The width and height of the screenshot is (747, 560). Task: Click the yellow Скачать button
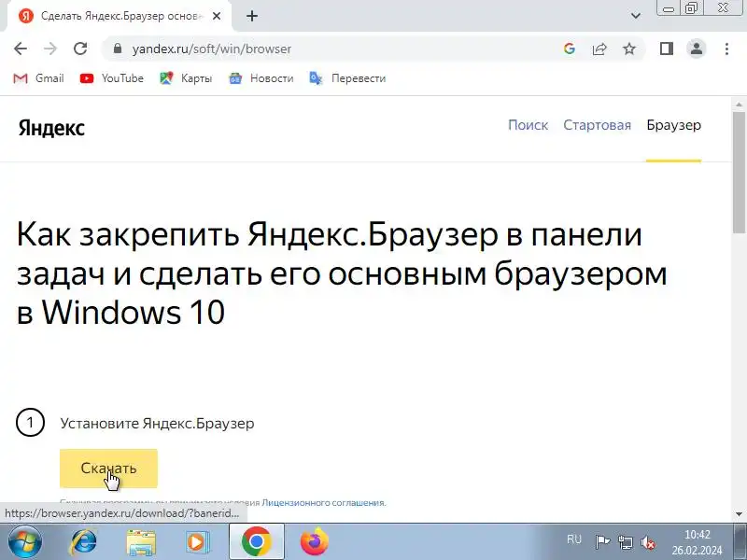pos(108,469)
